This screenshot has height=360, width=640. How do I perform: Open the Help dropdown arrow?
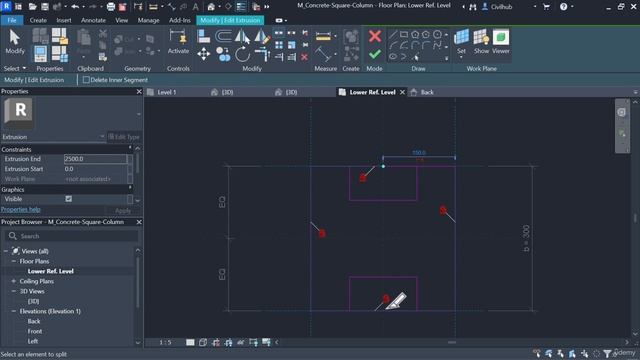(x=572, y=7)
